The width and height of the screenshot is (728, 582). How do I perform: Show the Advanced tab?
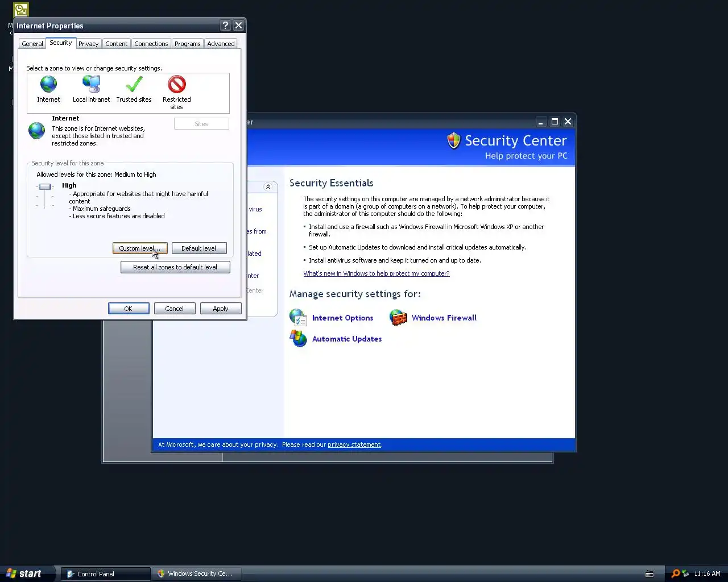[x=221, y=44]
